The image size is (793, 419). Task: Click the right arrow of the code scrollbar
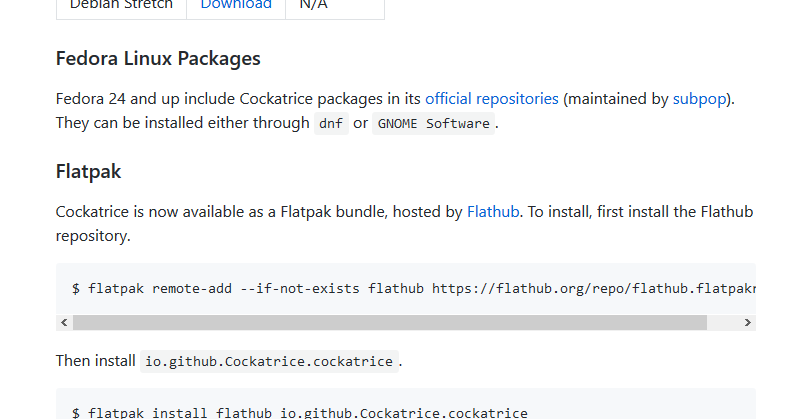[747, 322]
